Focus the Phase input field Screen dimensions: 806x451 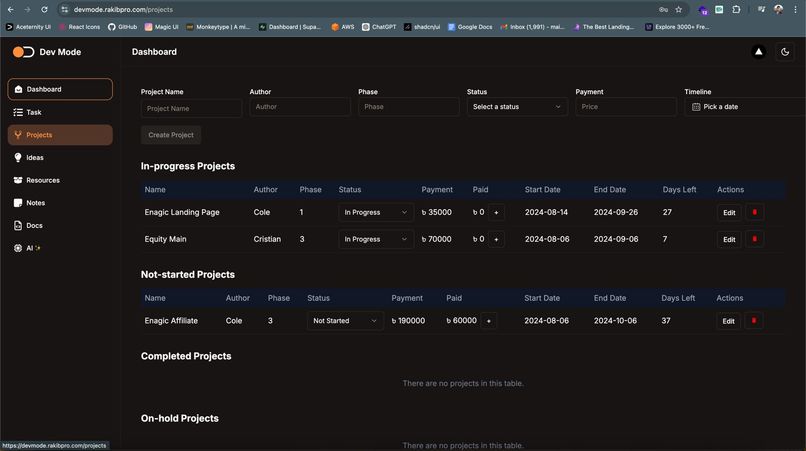(x=409, y=107)
